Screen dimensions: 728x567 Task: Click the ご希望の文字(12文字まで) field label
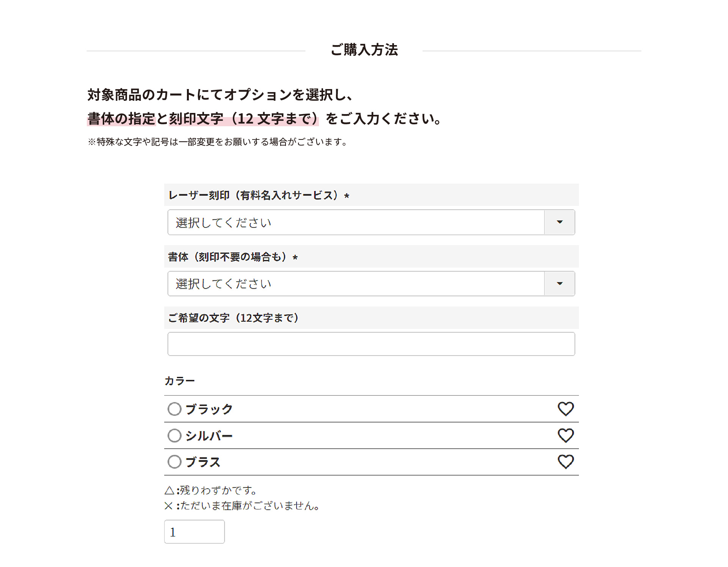[x=234, y=318]
